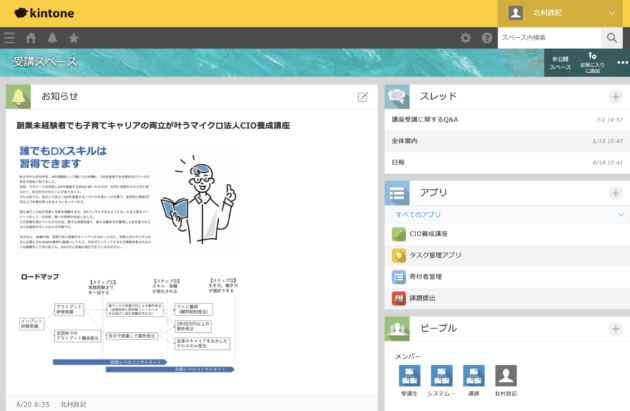630x411 pixels.
Task: Open the hamburger menu icon
Action: (x=9, y=38)
